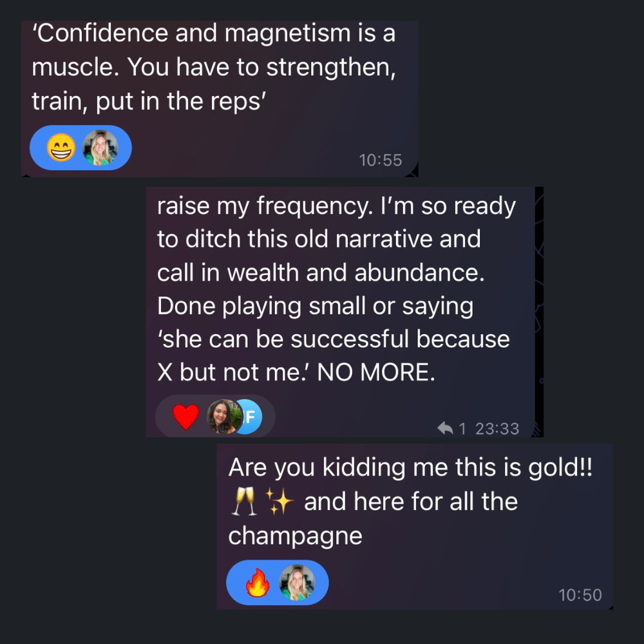Select the 'raise my frequency' message bubble
The image size is (644, 644).
[x=341, y=312]
